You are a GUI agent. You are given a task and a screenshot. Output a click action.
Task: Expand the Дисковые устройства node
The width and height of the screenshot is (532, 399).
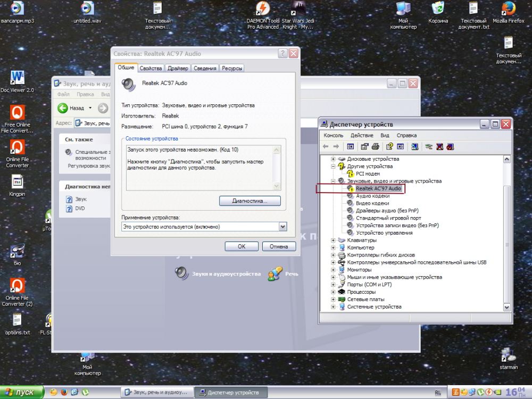pyautogui.click(x=333, y=159)
